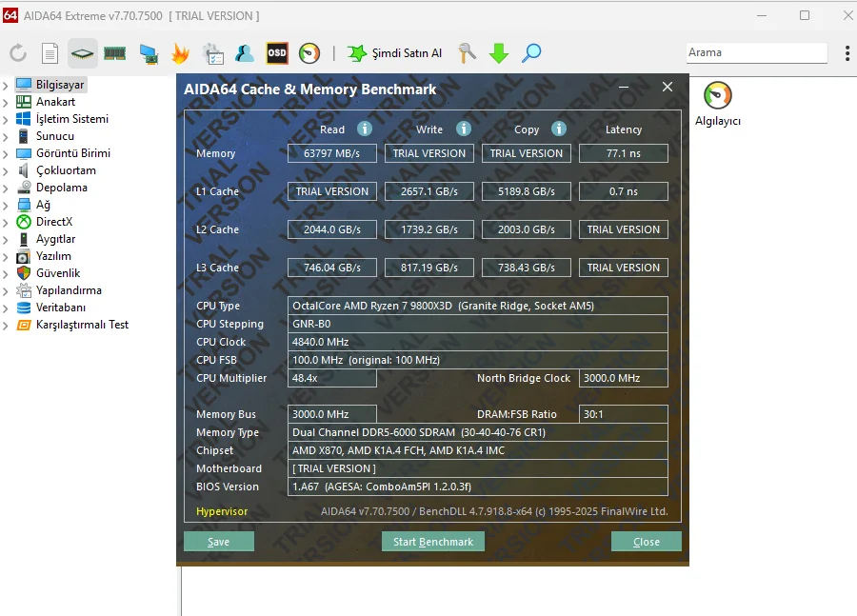Click the sensor gauge toolbar icon
The width and height of the screenshot is (857, 616).
309,53
